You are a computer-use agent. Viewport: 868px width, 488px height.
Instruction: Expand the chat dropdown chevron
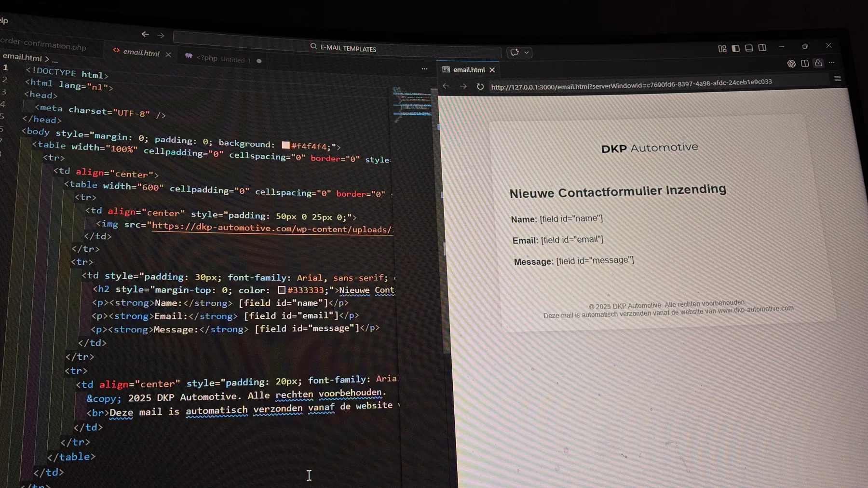pyautogui.click(x=527, y=52)
